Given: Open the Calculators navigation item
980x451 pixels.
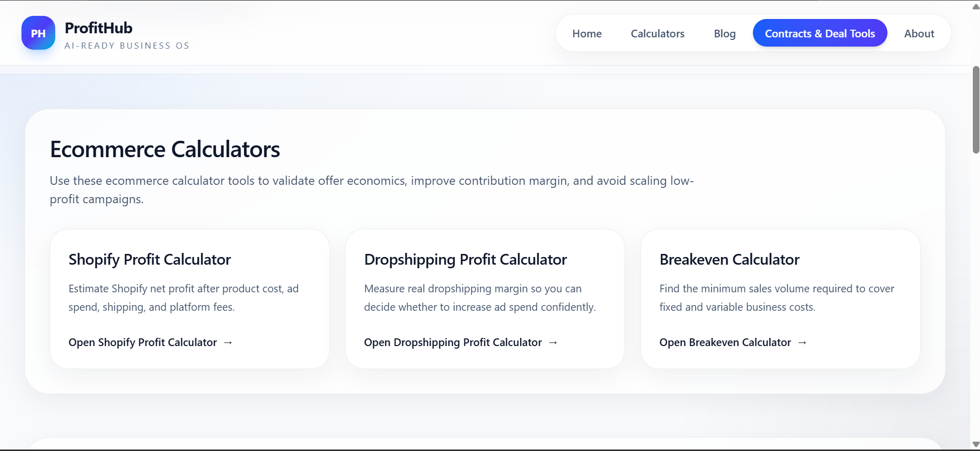Looking at the screenshot, I should pyautogui.click(x=657, y=33).
